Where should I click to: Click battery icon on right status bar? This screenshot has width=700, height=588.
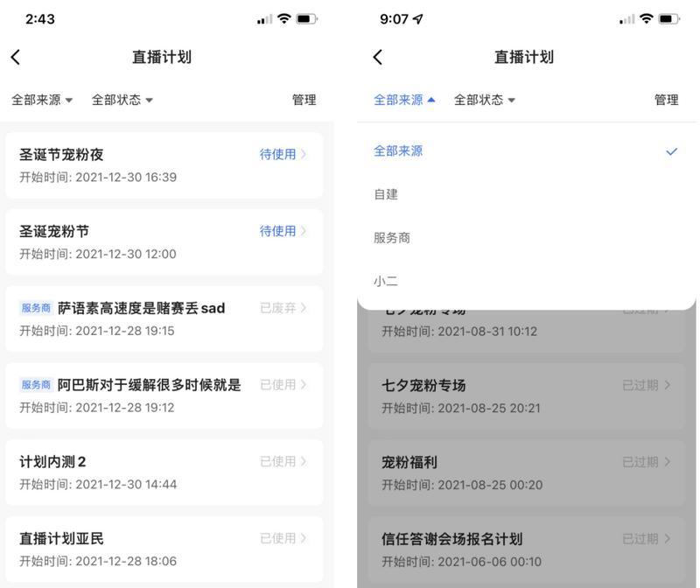pos(669,18)
